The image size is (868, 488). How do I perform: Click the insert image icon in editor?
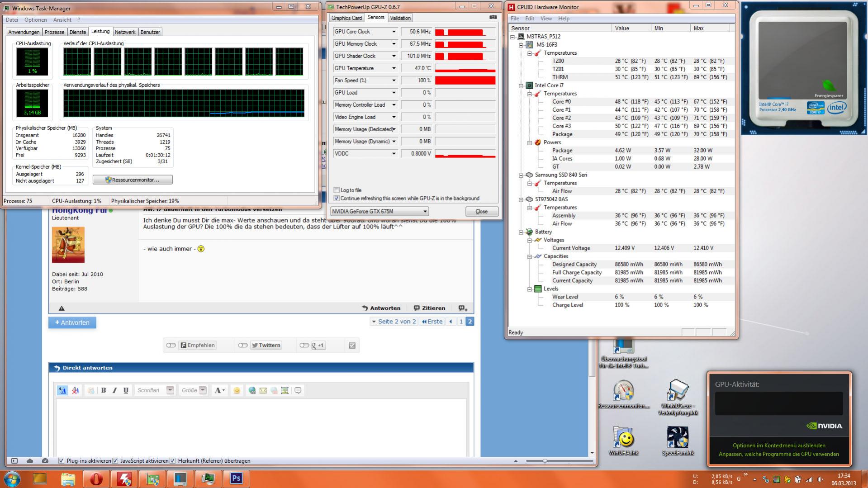[285, 390]
